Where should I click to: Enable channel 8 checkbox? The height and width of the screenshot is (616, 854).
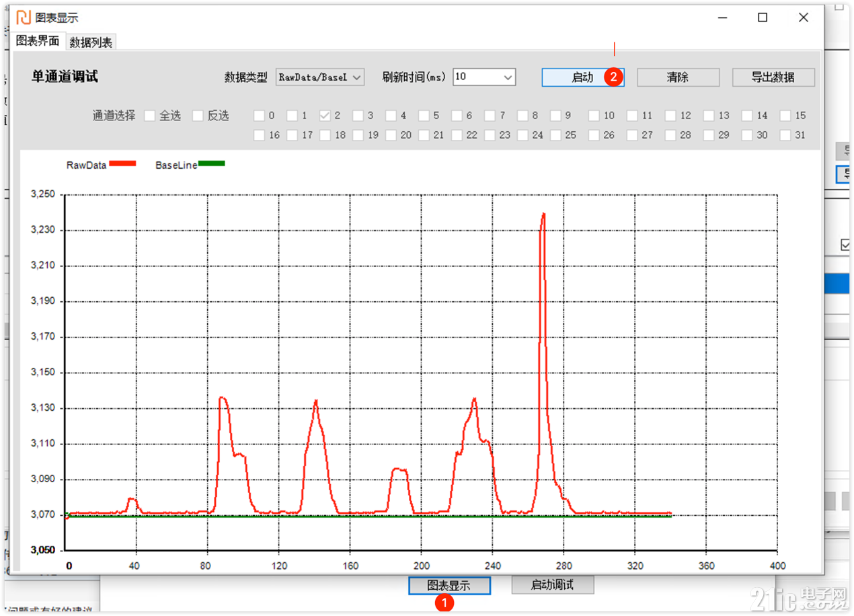[523, 116]
